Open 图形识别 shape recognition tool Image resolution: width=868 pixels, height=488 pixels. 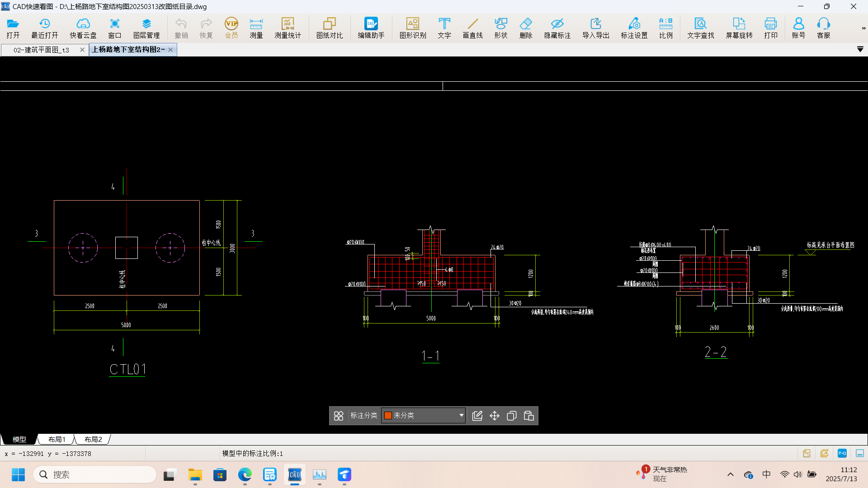click(412, 28)
